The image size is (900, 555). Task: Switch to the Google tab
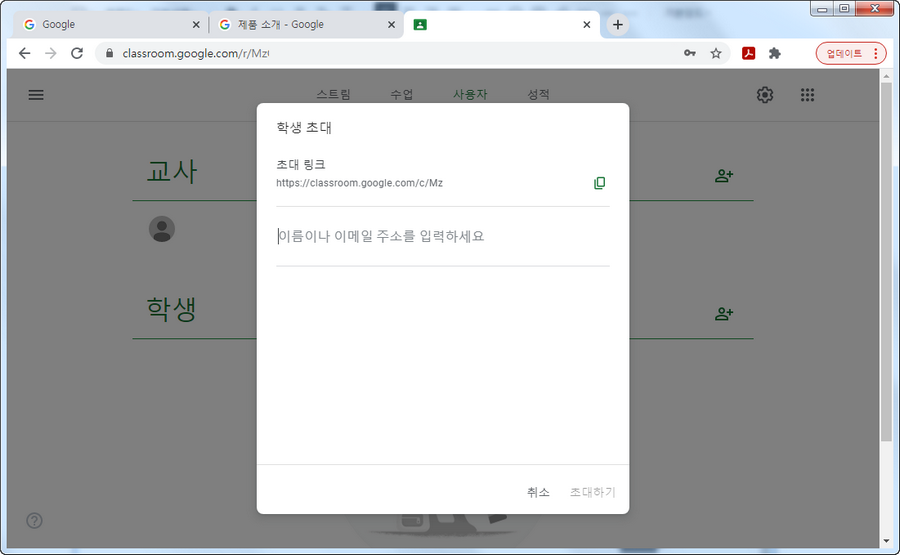[x=109, y=25]
